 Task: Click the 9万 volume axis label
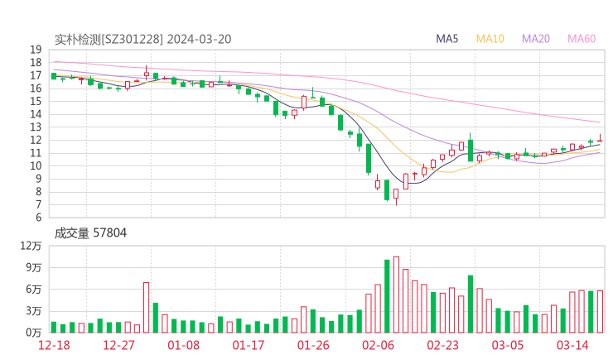point(34,267)
